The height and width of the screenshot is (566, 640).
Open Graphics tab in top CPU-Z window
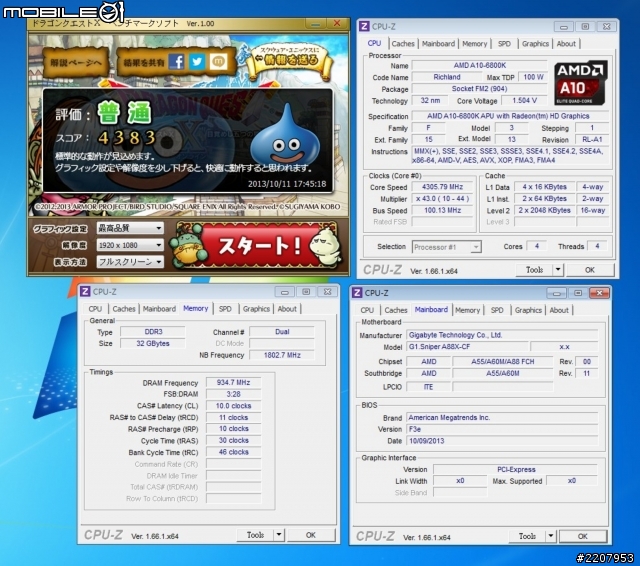pos(535,44)
